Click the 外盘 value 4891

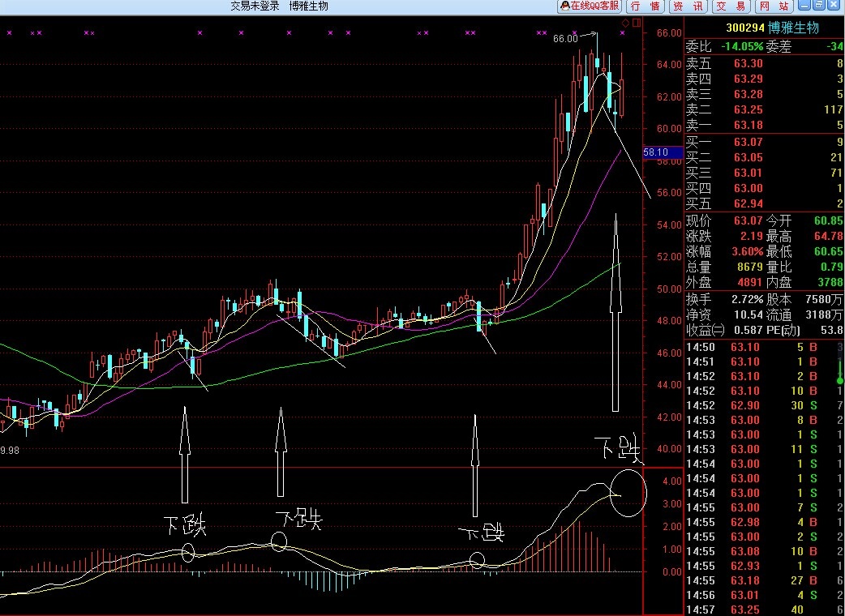[x=749, y=282]
